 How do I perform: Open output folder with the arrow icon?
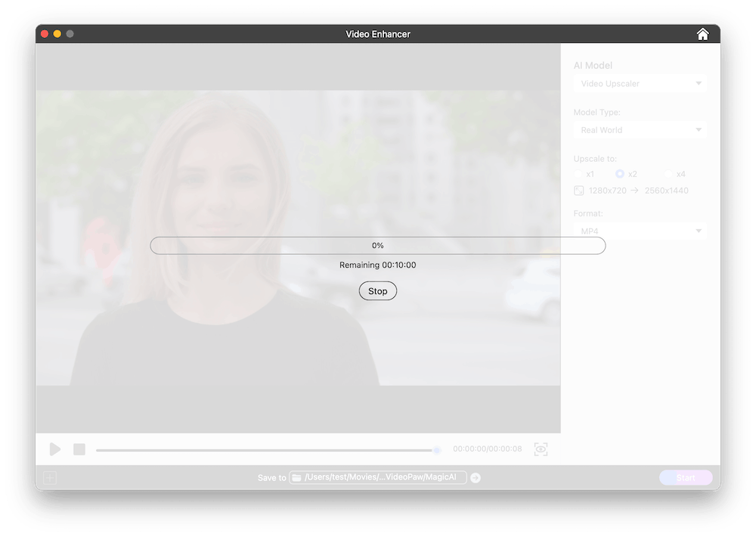point(476,478)
